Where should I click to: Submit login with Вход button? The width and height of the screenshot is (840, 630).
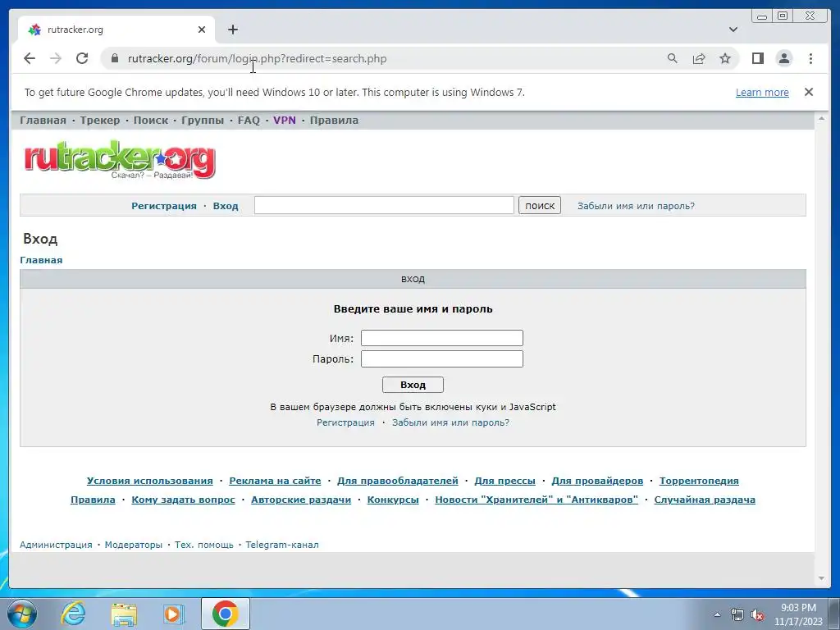click(413, 385)
